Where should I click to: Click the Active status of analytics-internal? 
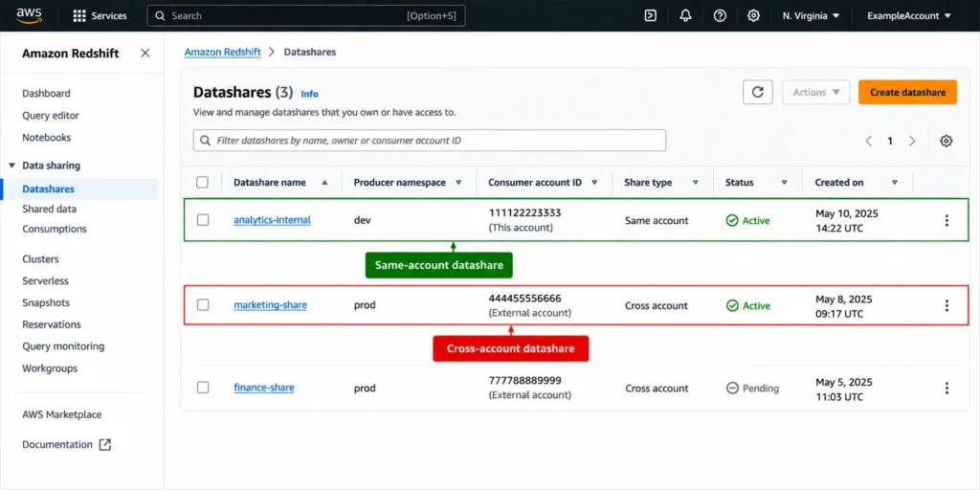coord(748,221)
